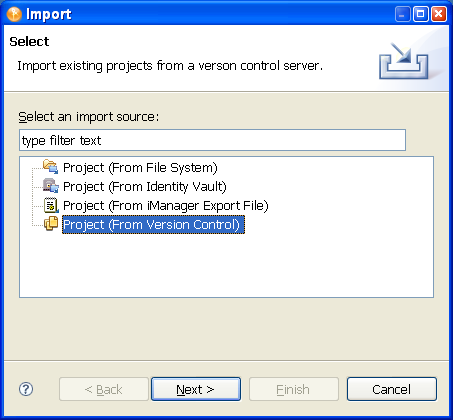Click the Identity Vault project icon
The height and width of the screenshot is (420, 453).
click(51, 186)
